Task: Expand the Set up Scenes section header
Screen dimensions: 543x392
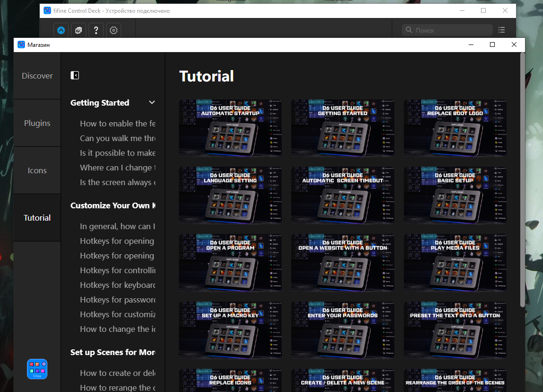Action: 113,352
